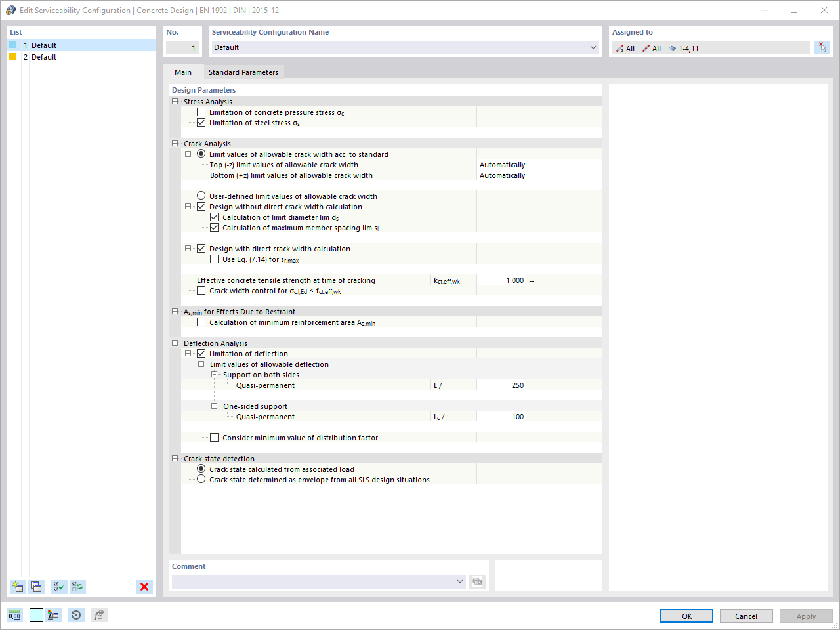The height and width of the screenshot is (630, 840).
Task: Collapse the Crack Analysis section
Action: (x=175, y=143)
